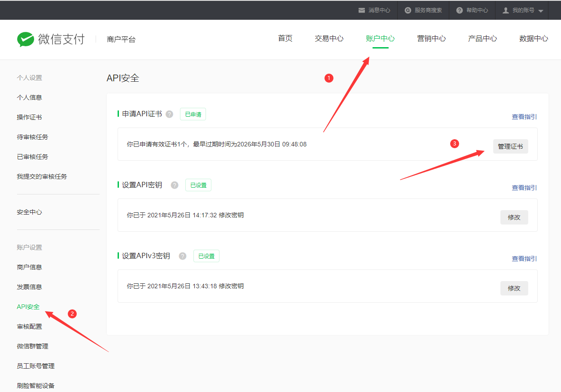Open 员工账号管理 in the sidebar
Image resolution: width=561 pixels, height=392 pixels.
coord(35,366)
